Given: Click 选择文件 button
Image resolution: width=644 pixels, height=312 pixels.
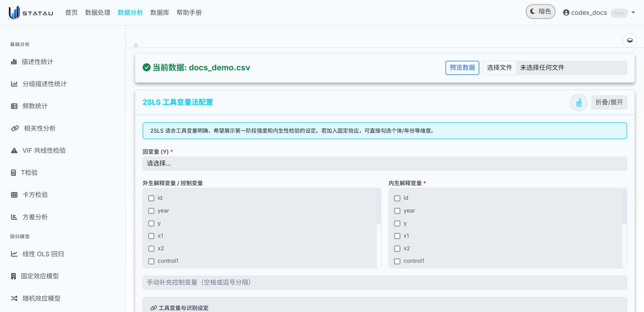Looking at the screenshot, I should click(x=499, y=68).
